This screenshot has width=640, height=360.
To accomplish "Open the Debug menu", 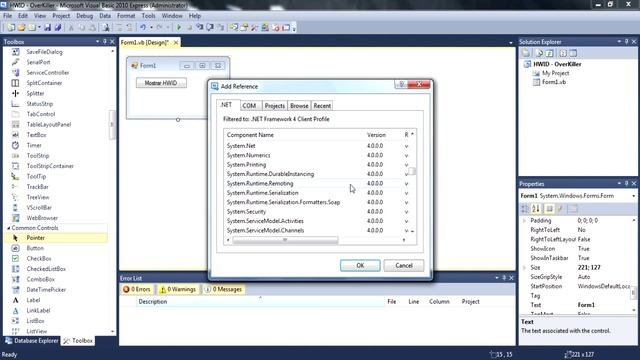I will click(84, 16).
